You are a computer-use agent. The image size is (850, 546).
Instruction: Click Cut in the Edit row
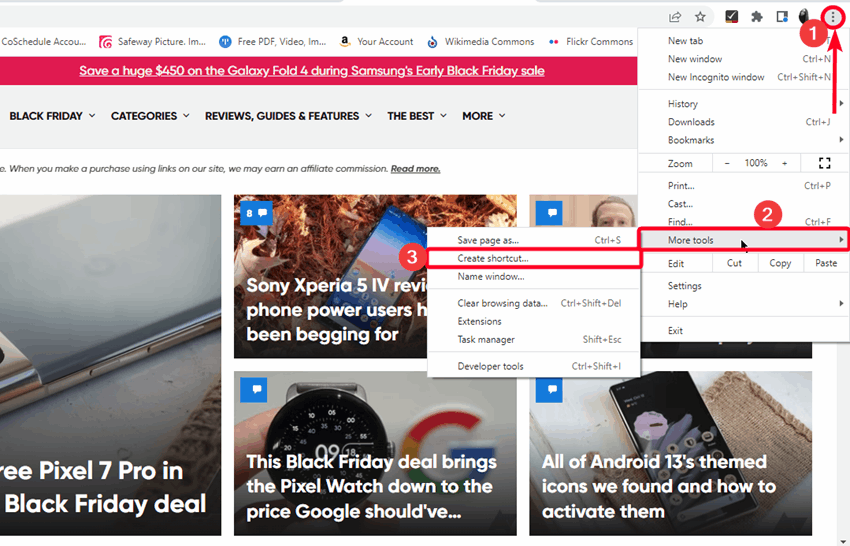[734, 263]
